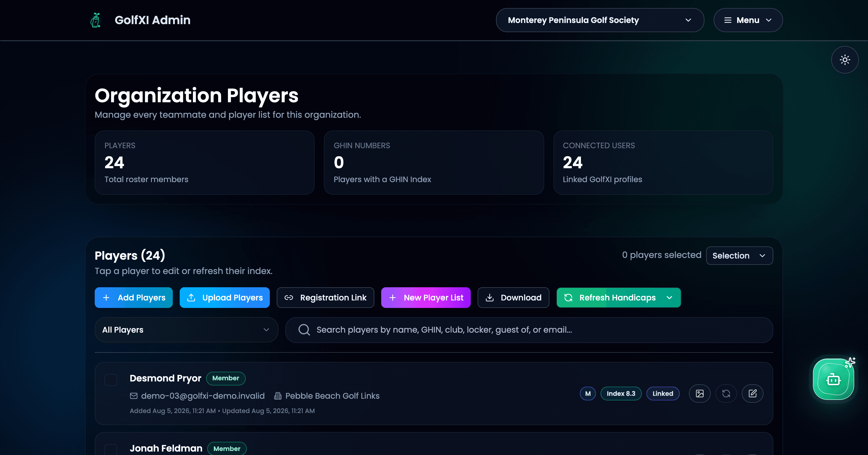The image size is (868, 455).
Task: Select Desmond Pryor's checkbox
Action: tap(111, 380)
